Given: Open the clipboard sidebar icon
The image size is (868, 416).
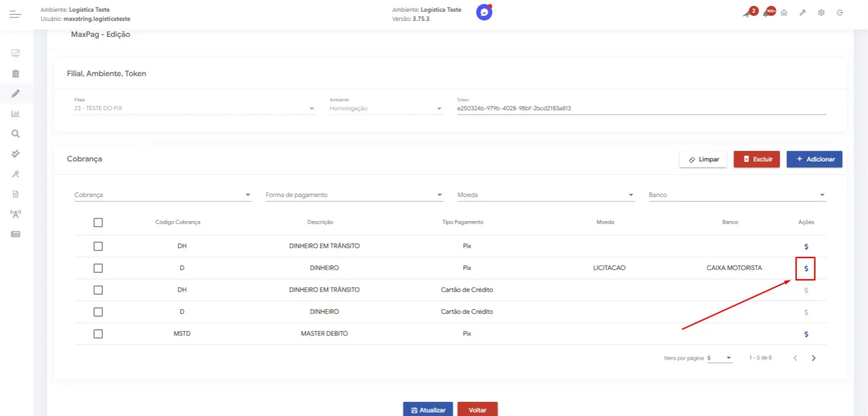Looking at the screenshot, I should (x=16, y=73).
